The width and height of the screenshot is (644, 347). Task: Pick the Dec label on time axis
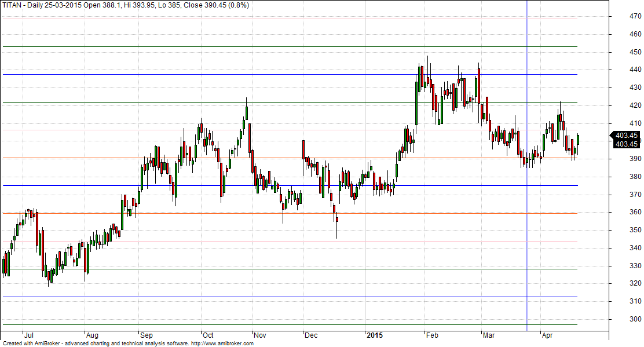tap(311, 335)
